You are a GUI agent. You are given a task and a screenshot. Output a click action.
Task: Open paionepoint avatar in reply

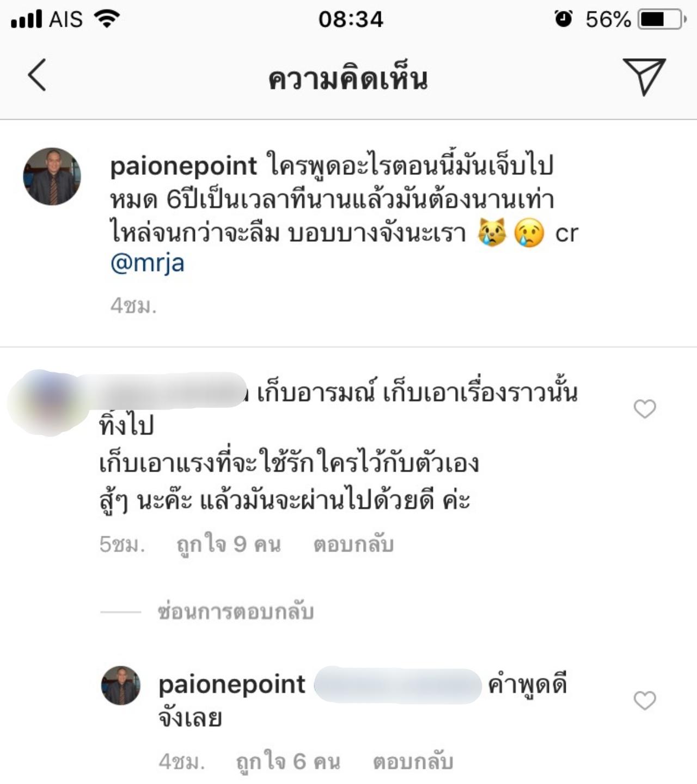pyautogui.click(x=121, y=685)
